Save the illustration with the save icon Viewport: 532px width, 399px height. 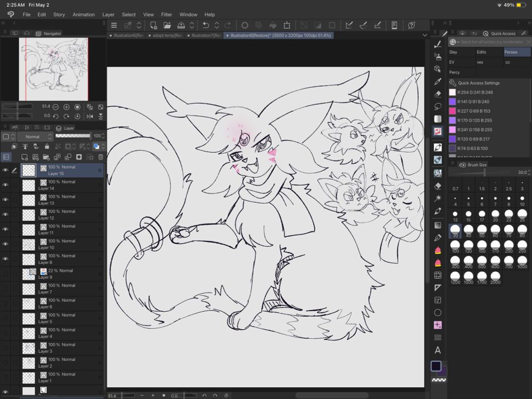click(x=181, y=26)
